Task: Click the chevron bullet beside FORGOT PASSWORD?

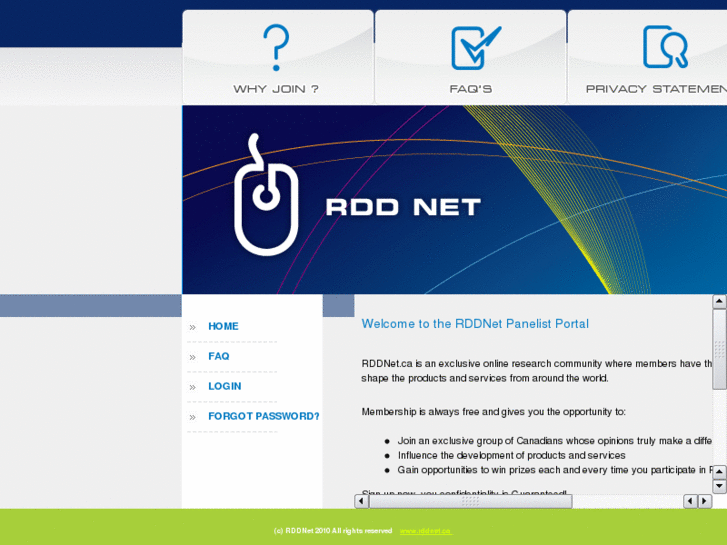Action: point(192,417)
